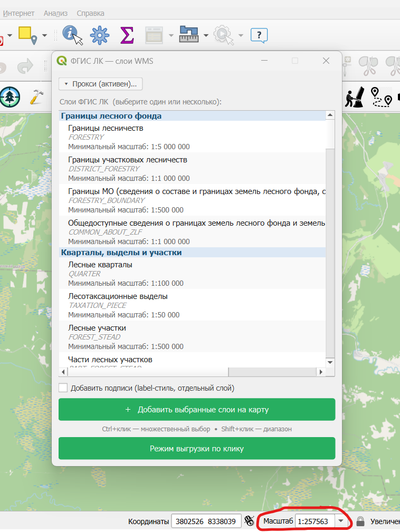The height and width of the screenshot is (532, 400).
Task: Open the Интернет menu
Action: [18, 13]
